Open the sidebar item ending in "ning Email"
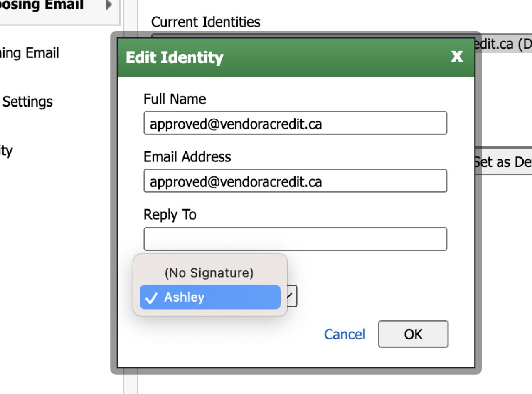The height and width of the screenshot is (394, 532). pyautogui.click(x=30, y=53)
